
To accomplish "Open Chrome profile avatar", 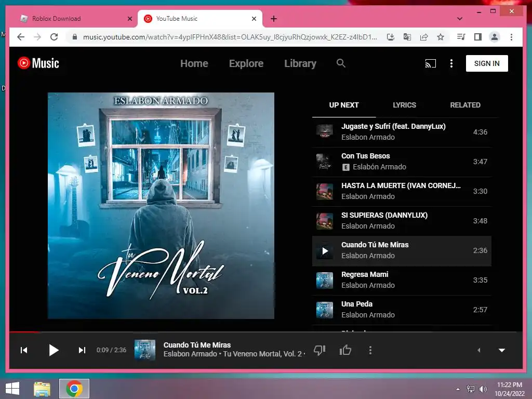I will pyautogui.click(x=495, y=37).
